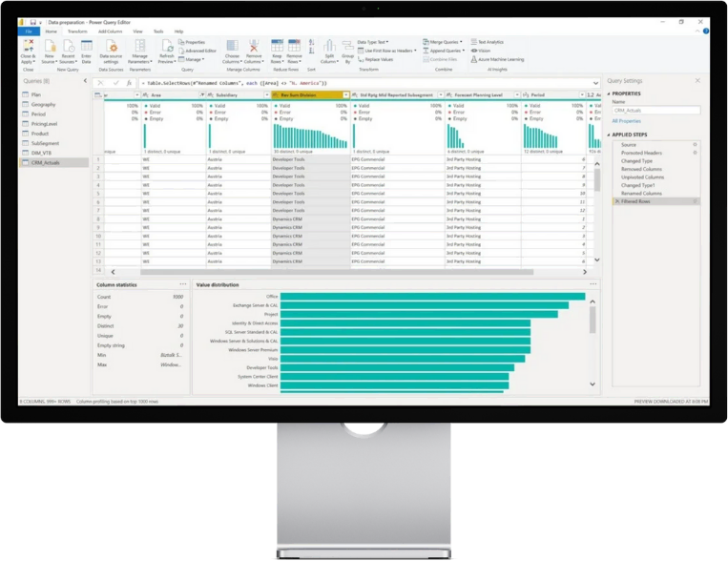Open the Rev Sum Division filter dropdown
Screen dimensions: 728x561
[346, 95]
